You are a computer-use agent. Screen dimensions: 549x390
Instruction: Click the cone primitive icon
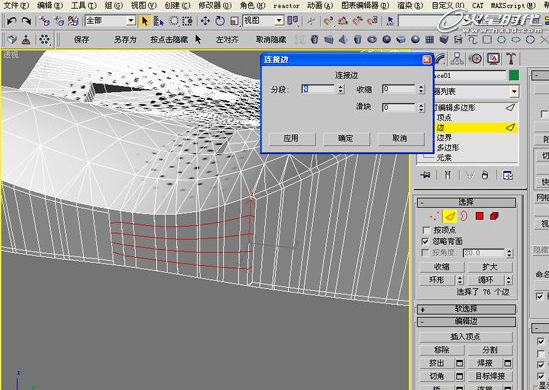point(343,40)
